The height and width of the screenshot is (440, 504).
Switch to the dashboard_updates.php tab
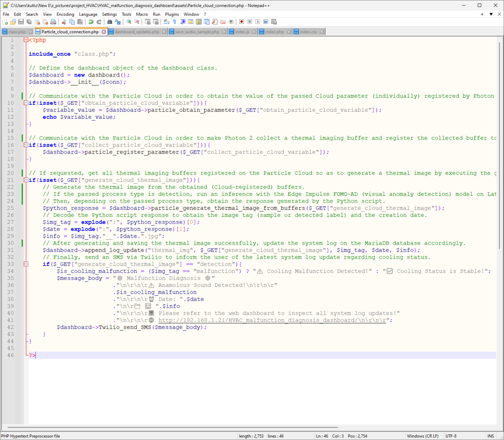137,32
